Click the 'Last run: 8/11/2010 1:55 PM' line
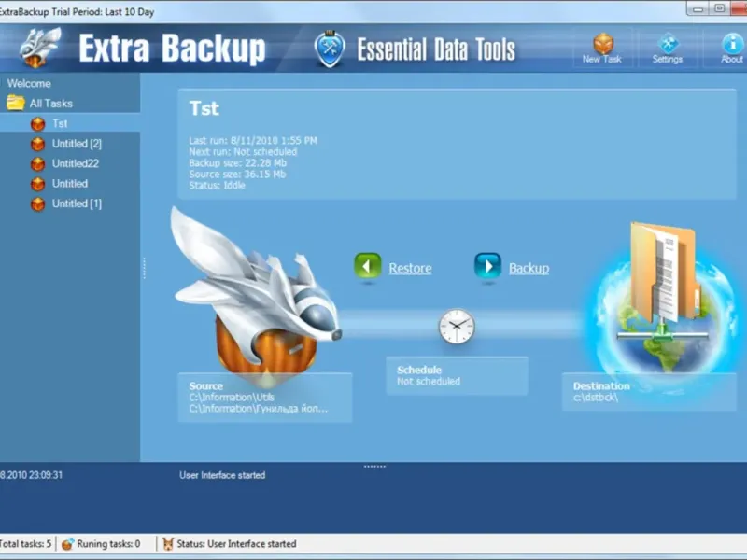Viewport: 747px width, 560px height. pos(253,141)
